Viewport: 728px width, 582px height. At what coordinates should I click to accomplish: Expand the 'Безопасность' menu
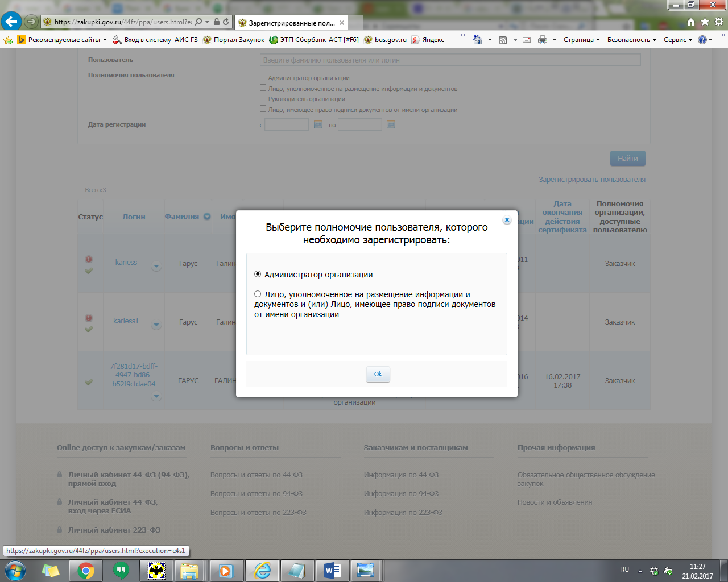[631, 40]
